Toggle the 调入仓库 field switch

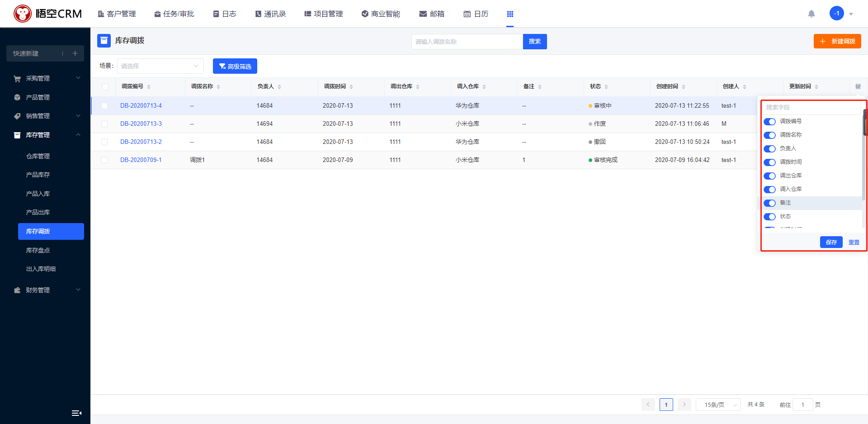pos(769,189)
